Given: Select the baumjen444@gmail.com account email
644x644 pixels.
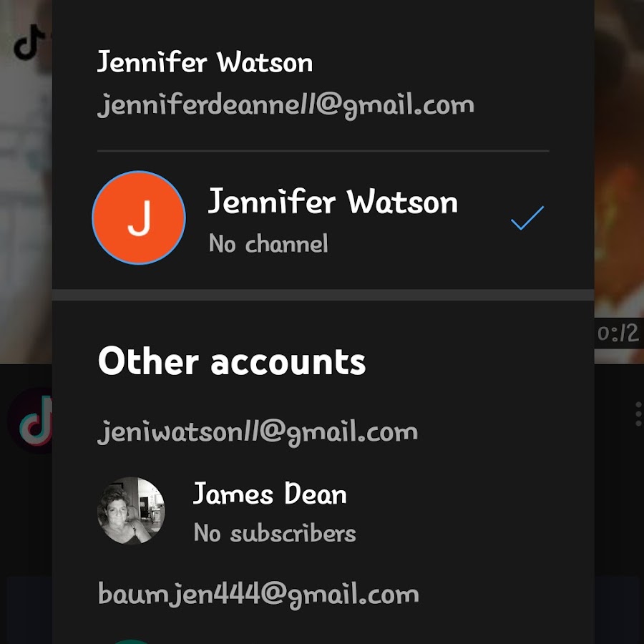Looking at the screenshot, I should click(258, 595).
